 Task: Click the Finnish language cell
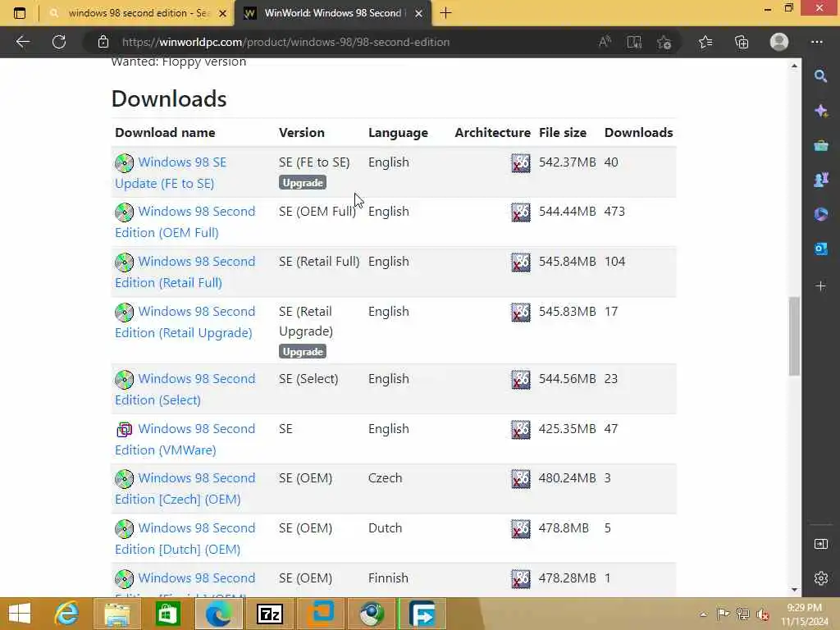point(388,578)
